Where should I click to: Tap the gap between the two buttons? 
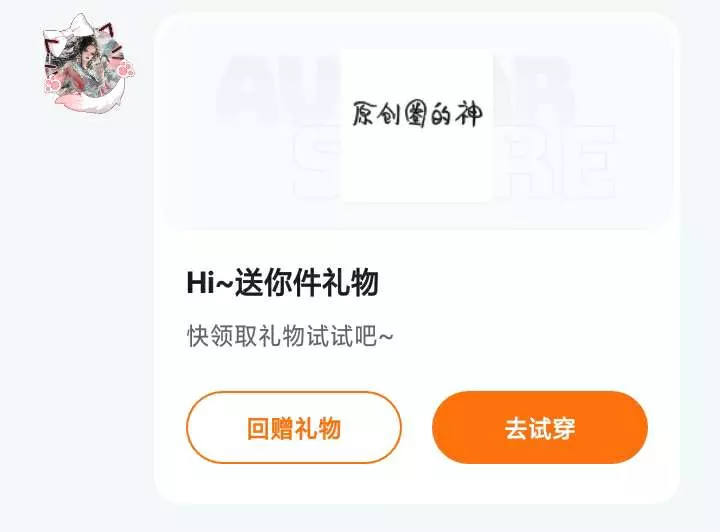[417, 427]
